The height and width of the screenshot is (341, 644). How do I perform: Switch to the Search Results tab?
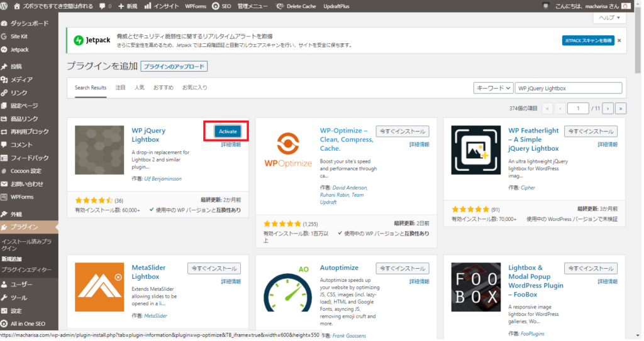[x=91, y=87]
